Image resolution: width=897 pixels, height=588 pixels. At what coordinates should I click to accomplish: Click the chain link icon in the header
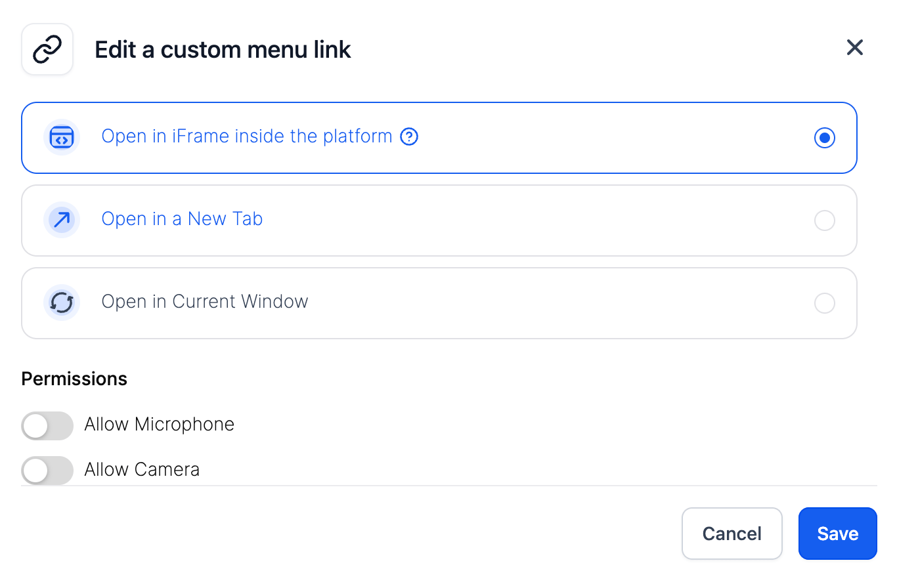(x=47, y=49)
